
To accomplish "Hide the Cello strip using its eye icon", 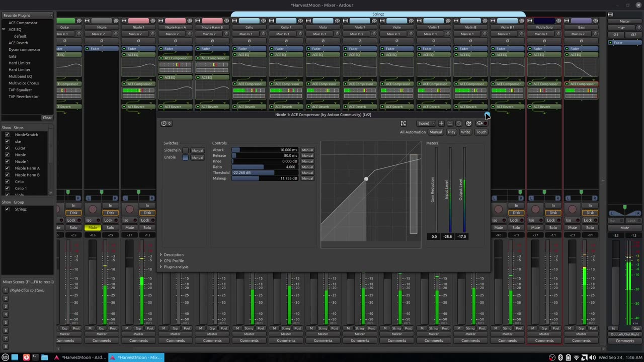I will 264,21.
